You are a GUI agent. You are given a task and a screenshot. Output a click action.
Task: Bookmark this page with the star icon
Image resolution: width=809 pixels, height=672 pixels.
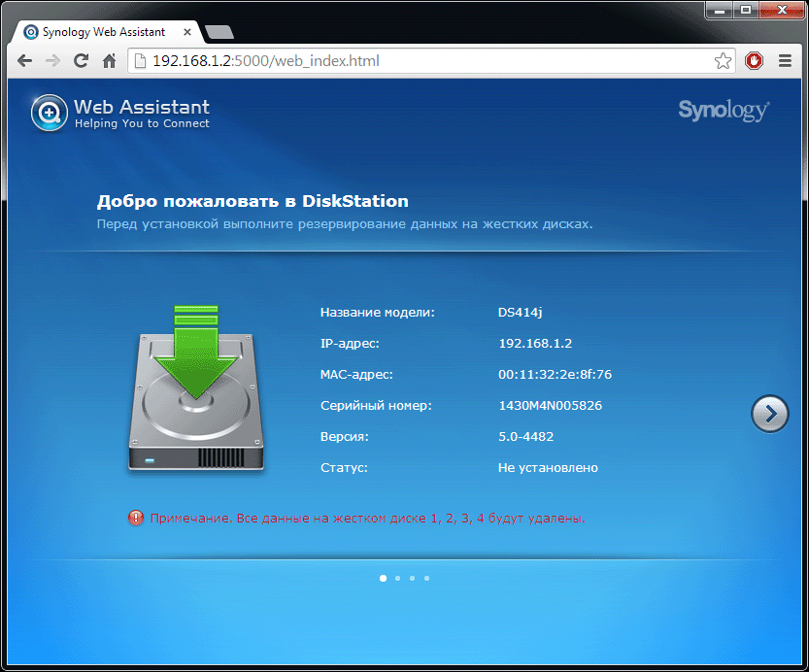[723, 61]
